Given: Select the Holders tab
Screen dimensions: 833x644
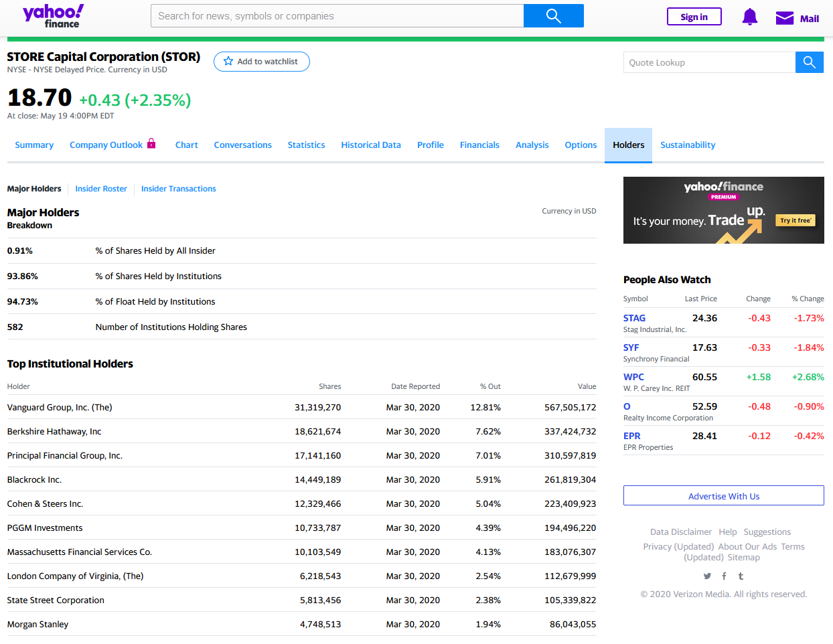Looking at the screenshot, I should click(628, 145).
